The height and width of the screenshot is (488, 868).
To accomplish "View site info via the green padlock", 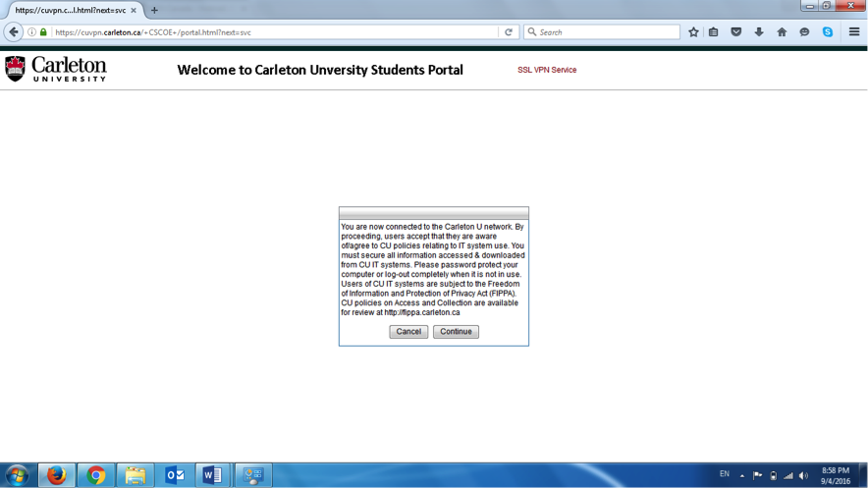I will coord(43,32).
